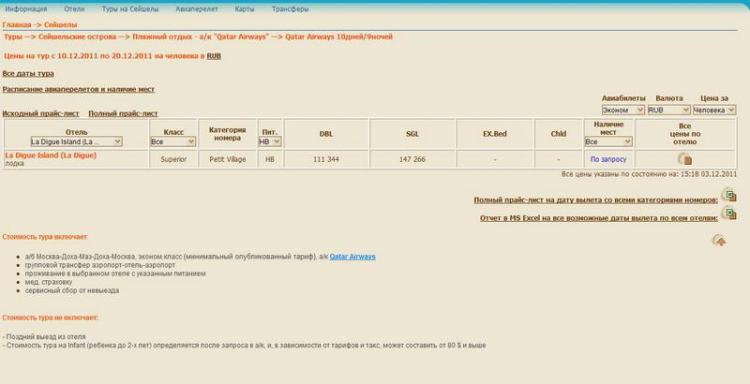750x384 pixels.
Task: Expand the Отель hotel dropdown
Action: coord(77,142)
